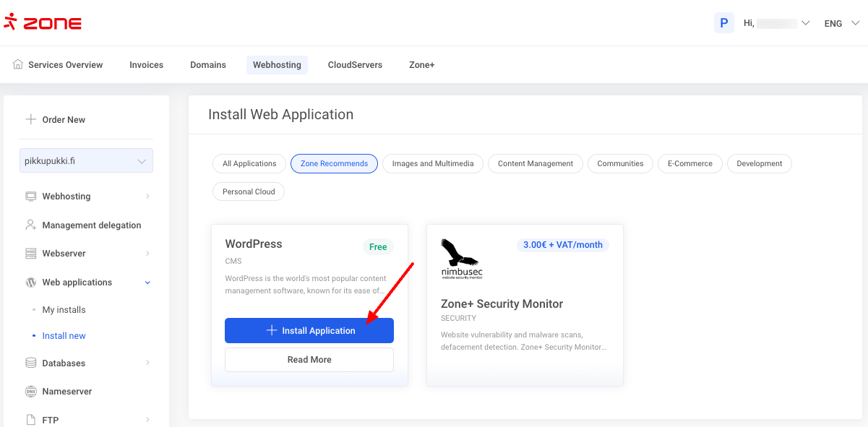Image resolution: width=868 pixels, height=427 pixels.
Task: Collapse the Web applications section chevron
Action: [x=147, y=282]
